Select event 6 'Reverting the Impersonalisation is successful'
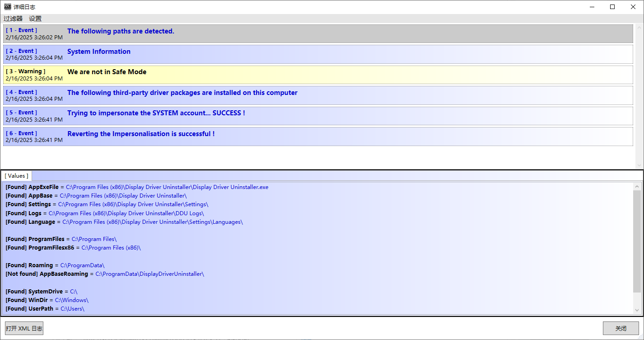The width and height of the screenshot is (644, 340). click(x=318, y=137)
